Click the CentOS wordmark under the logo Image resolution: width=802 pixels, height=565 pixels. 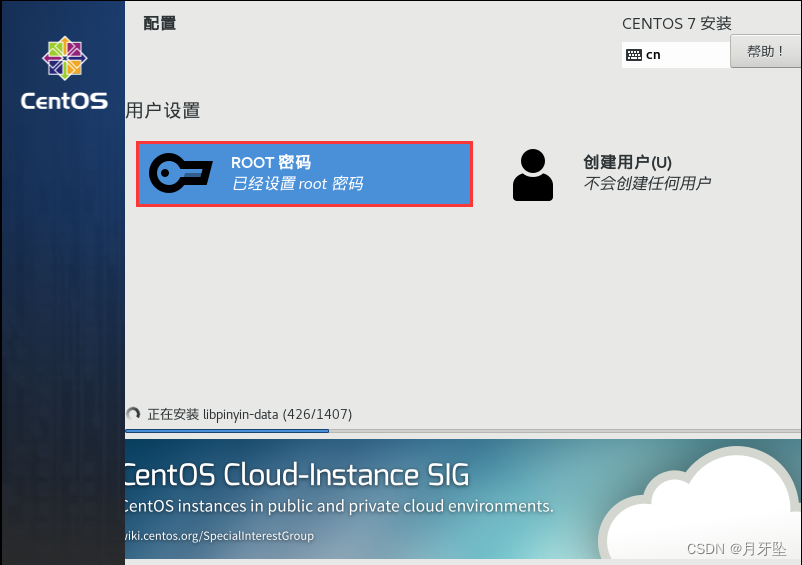[64, 101]
